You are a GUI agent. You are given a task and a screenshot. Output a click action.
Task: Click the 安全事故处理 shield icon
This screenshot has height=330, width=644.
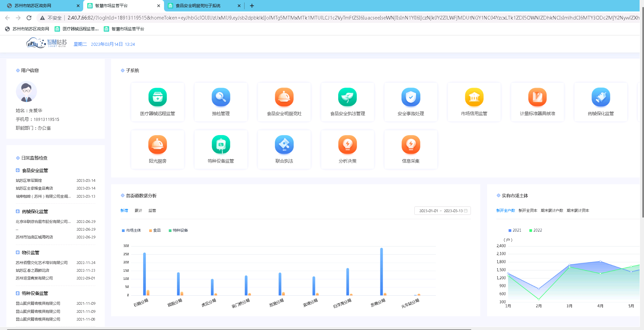tap(411, 97)
